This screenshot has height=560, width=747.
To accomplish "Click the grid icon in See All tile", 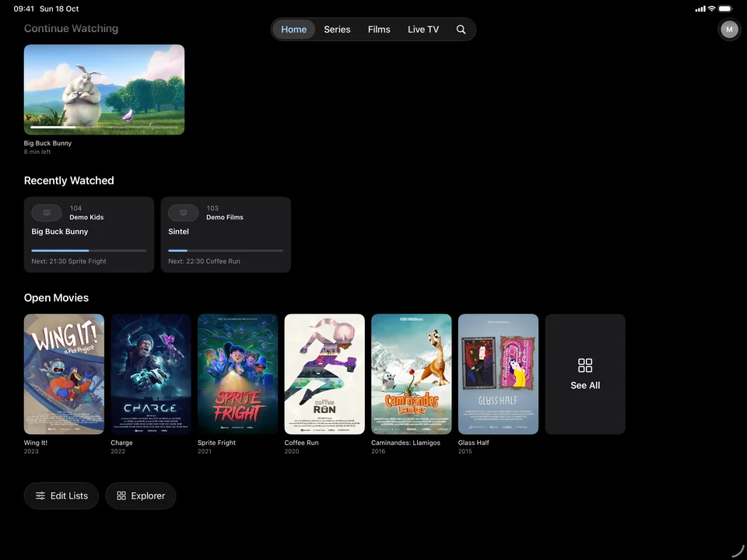I will click(x=585, y=366).
